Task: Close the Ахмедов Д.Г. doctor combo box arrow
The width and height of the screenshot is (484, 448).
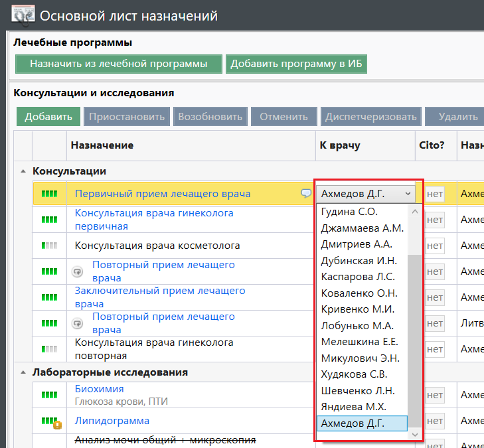Action: pos(408,194)
